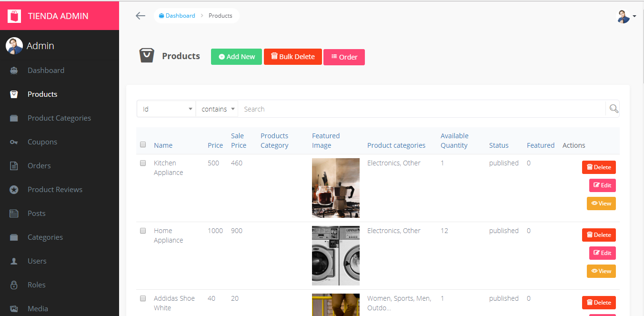
Task: Open the Dashboard menu item
Action: point(46,71)
